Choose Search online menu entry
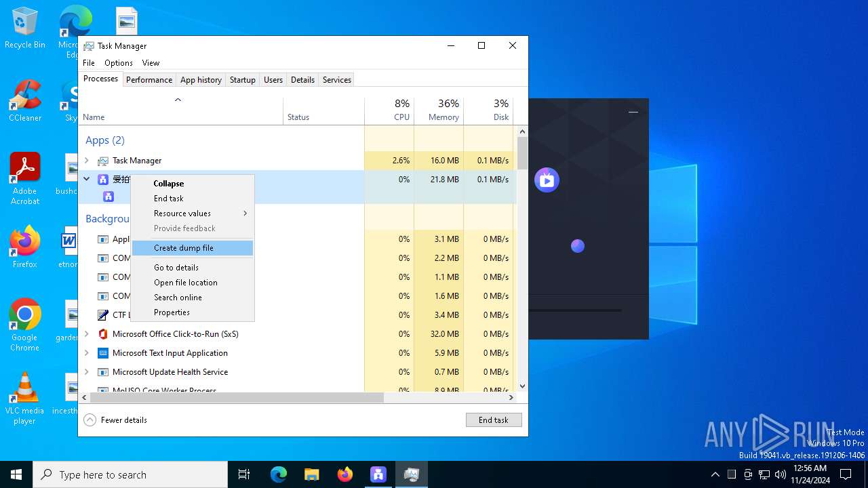This screenshot has width=868, height=488. (193, 298)
